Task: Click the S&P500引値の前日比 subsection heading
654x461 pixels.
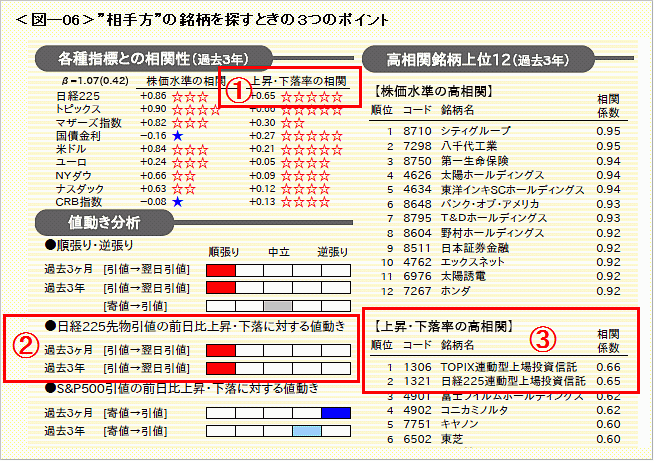Action: pos(182,389)
